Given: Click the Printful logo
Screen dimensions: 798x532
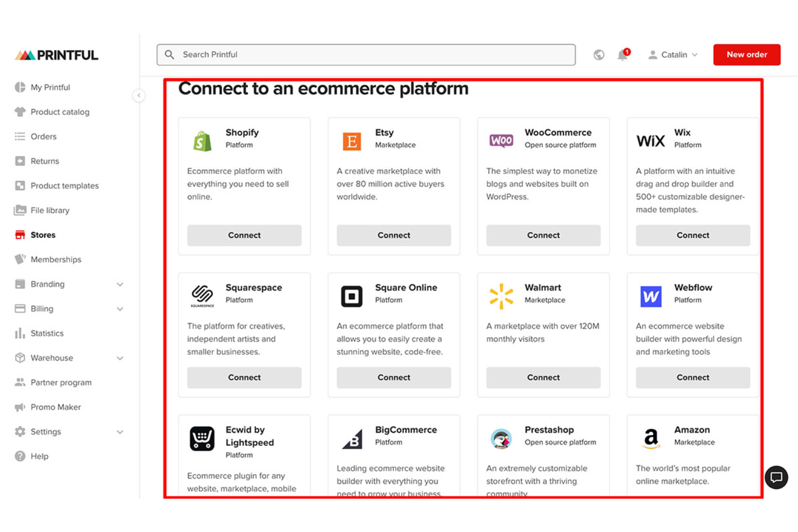Looking at the screenshot, I should click(x=56, y=54).
